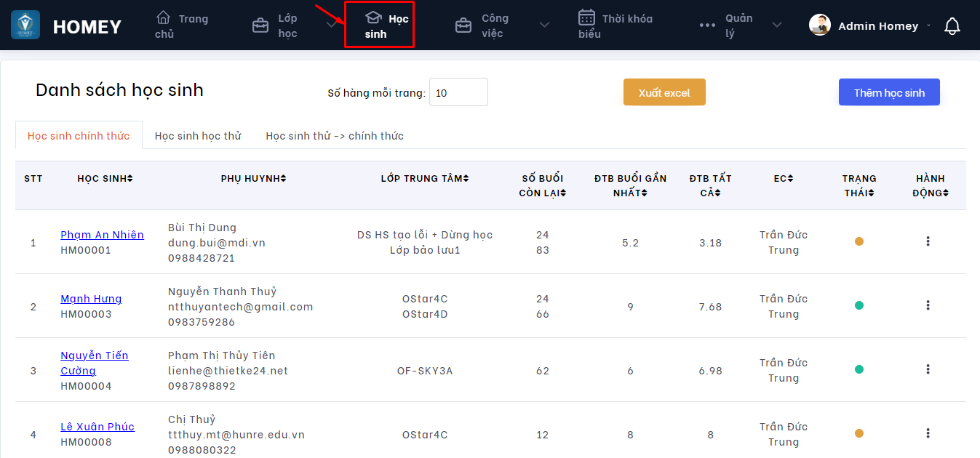Screen dimensions: 980x458
Task: Open three-dot actions for Mạnh Hưng
Action: (x=928, y=305)
